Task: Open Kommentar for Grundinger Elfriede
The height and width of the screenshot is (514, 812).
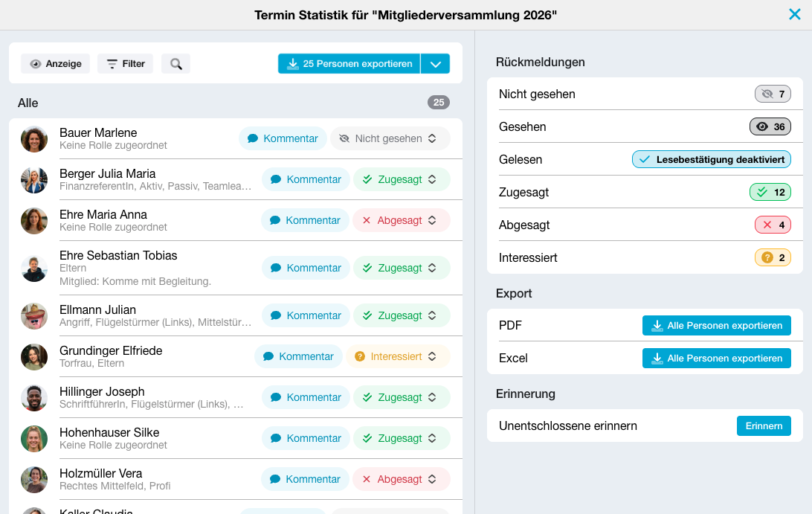Action: point(298,356)
